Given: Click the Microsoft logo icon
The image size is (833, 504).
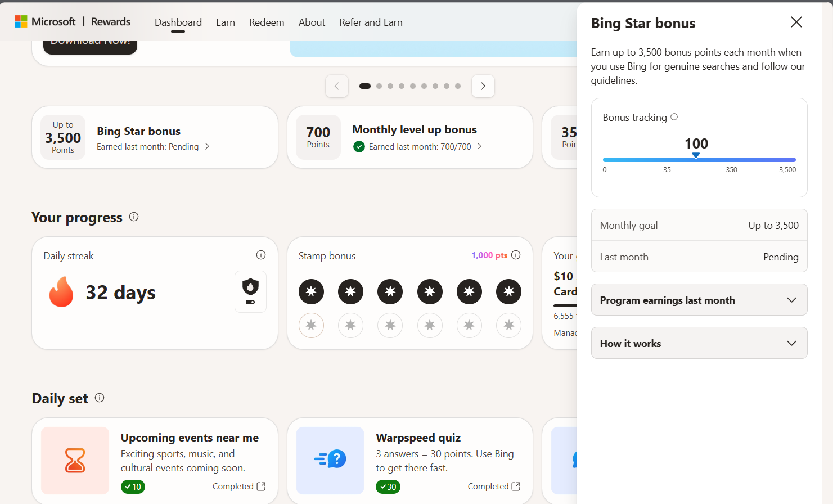Looking at the screenshot, I should point(21,21).
